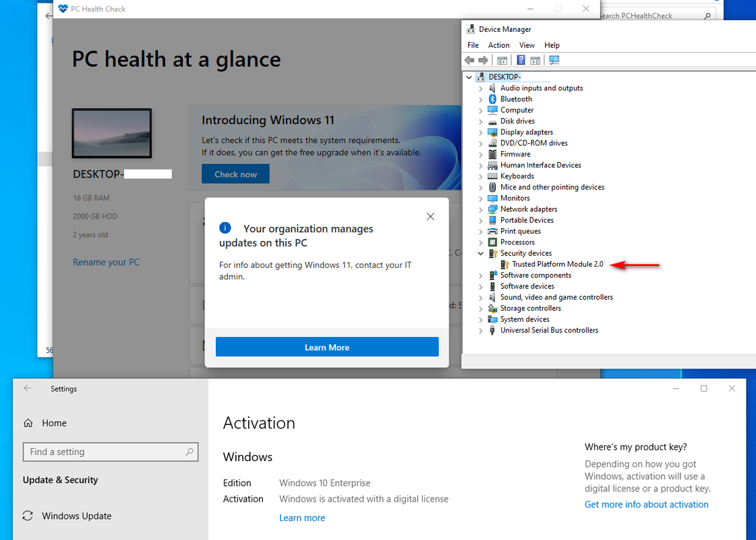Open the View menu in Device Manager

click(x=527, y=45)
